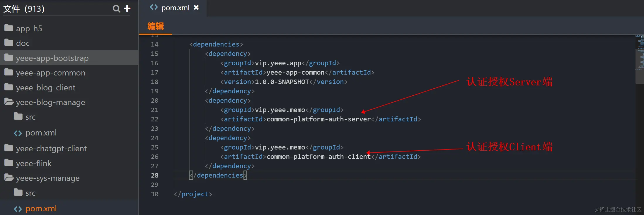644x215 pixels.
Task: Click the open folder icon of yeee-blog-manage
Action: [9, 102]
